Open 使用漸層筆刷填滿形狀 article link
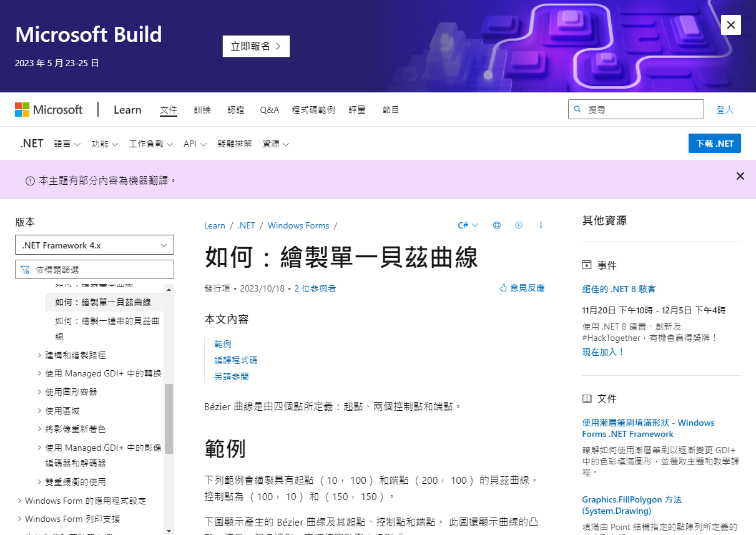The height and width of the screenshot is (535, 756). click(649, 428)
